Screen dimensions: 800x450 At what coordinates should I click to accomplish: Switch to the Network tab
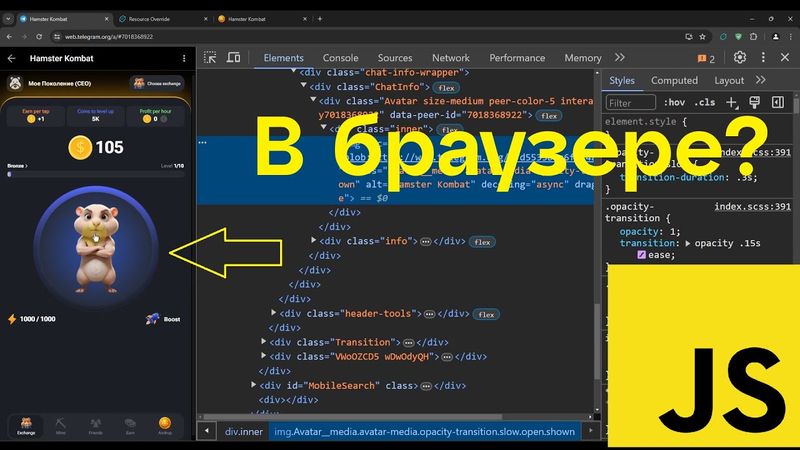pos(451,58)
